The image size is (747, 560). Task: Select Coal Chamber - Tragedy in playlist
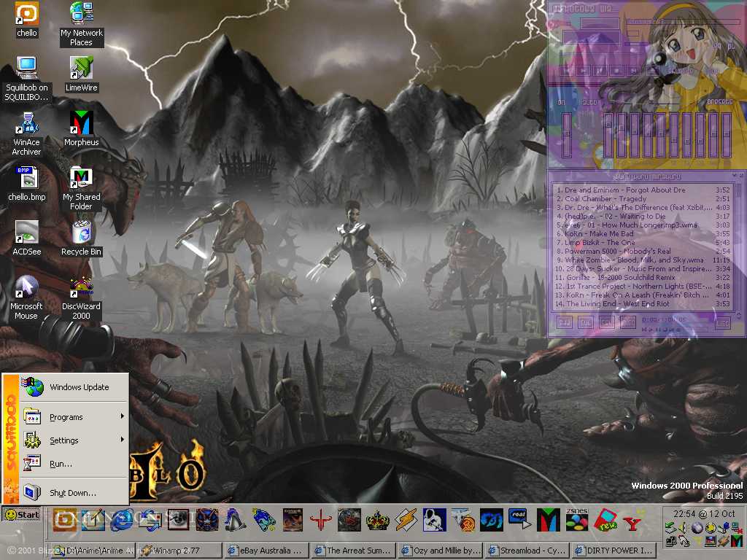[x=643, y=198]
